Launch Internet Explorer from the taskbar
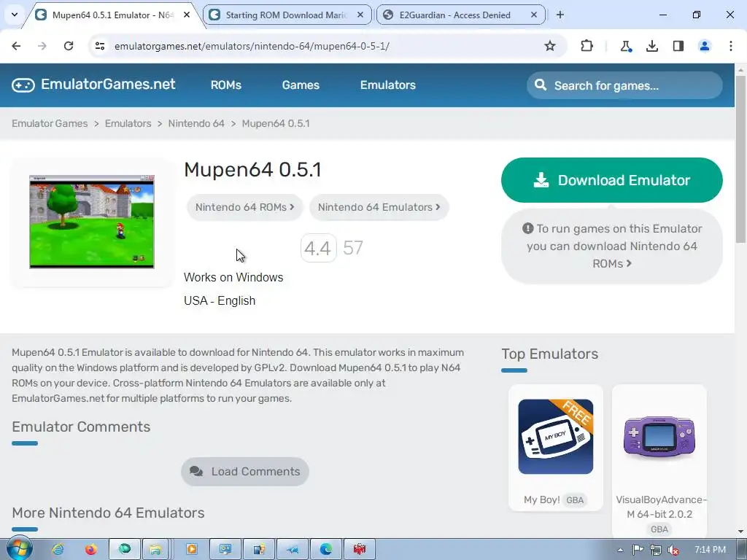 click(58, 550)
